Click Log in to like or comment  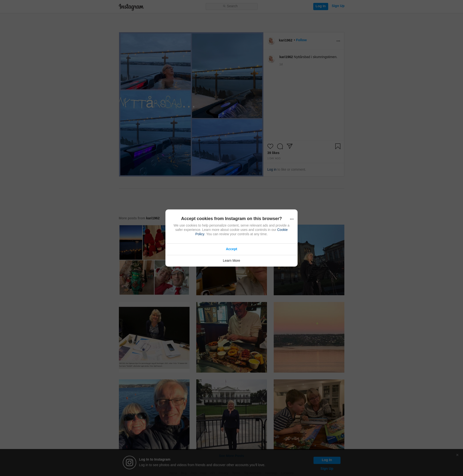point(272,170)
